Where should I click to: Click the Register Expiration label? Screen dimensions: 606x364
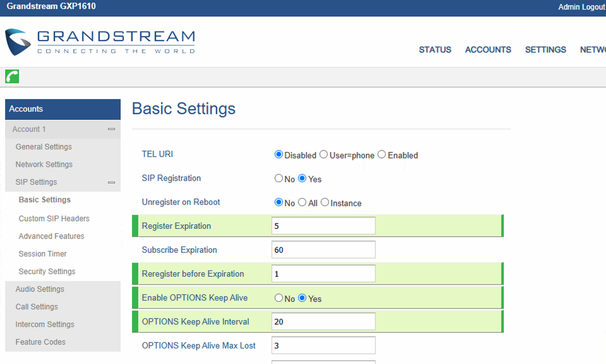(x=176, y=226)
